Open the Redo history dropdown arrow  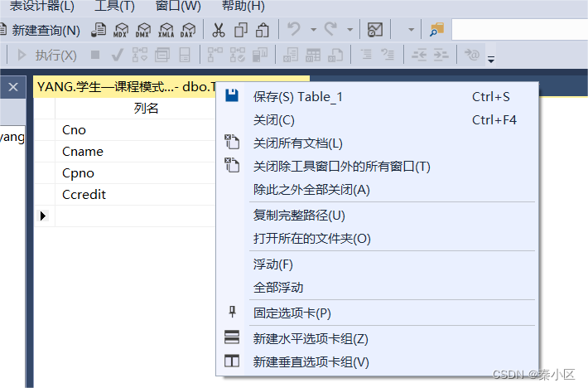[x=349, y=29]
